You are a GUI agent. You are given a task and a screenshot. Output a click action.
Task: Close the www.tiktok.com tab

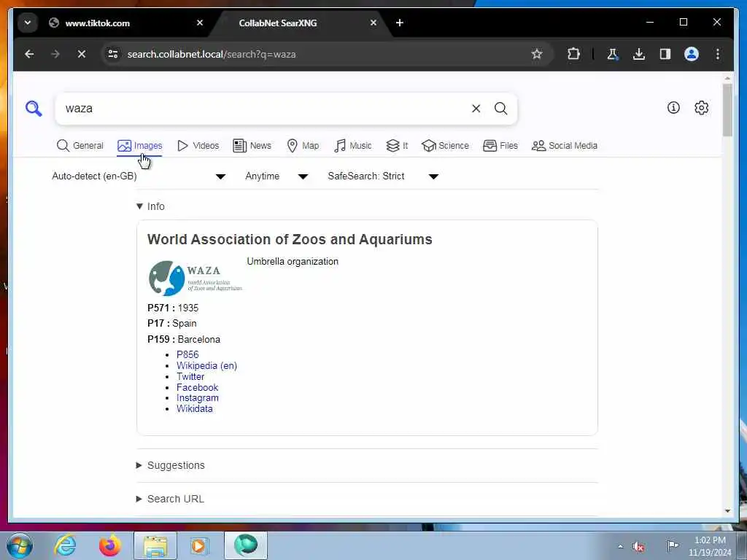click(200, 23)
